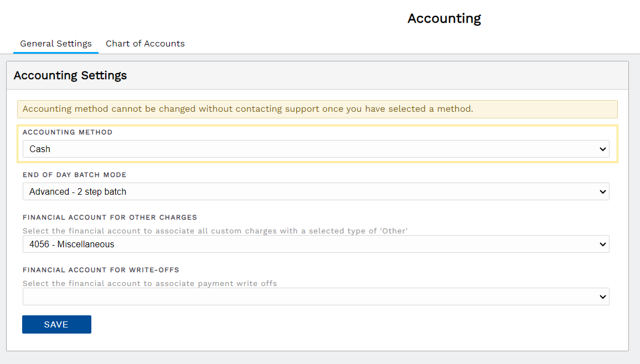Click the SAVE button
The height and width of the screenshot is (364, 640).
pyautogui.click(x=56, y=324)
